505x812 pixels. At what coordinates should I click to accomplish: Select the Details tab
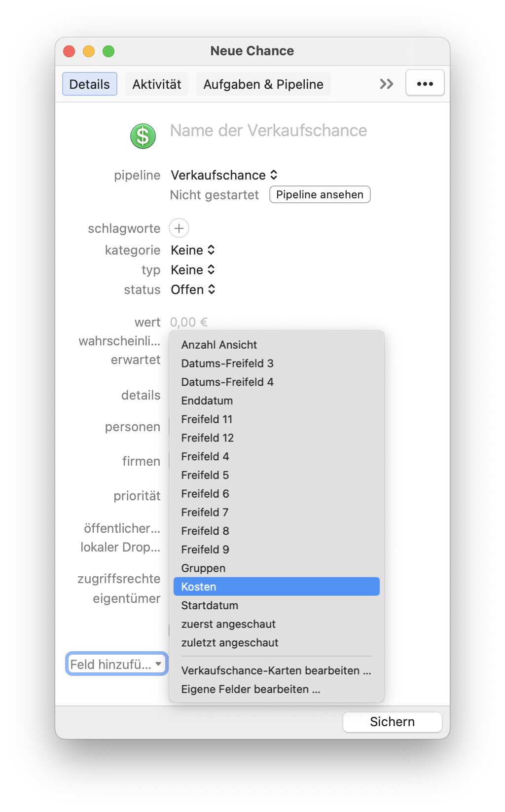point(90,84)
